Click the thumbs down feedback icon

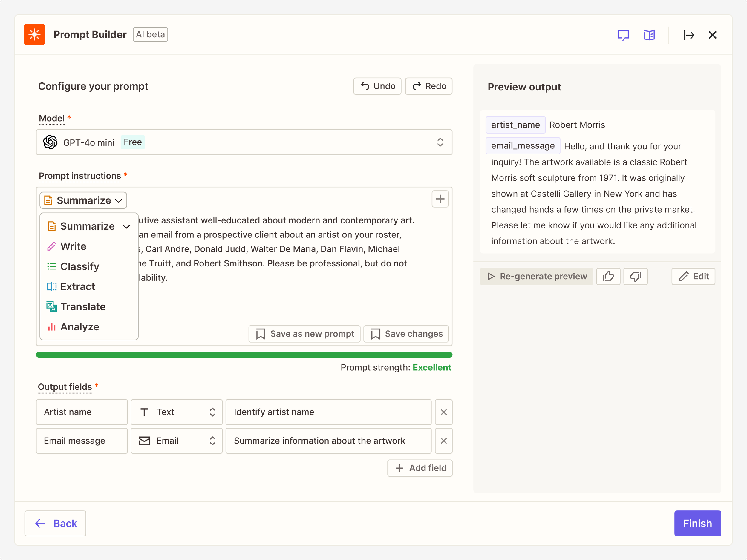point(635,277)
